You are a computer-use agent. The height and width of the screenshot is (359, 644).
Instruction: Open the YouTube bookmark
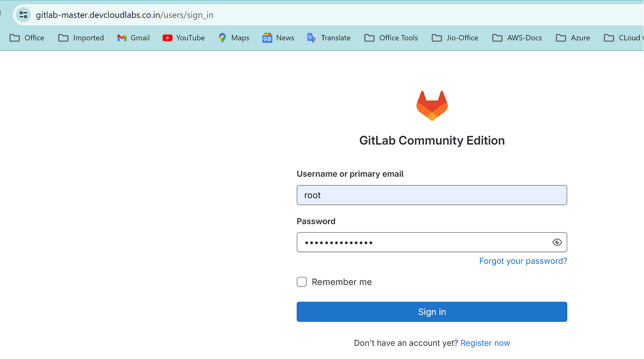click(x=184, y=38)
